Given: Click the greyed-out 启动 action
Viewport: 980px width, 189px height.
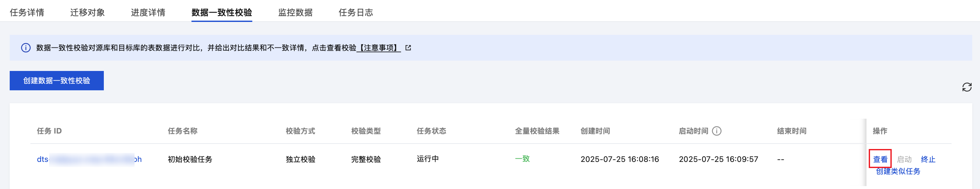Looking at the screenshot, I should 904,159.
